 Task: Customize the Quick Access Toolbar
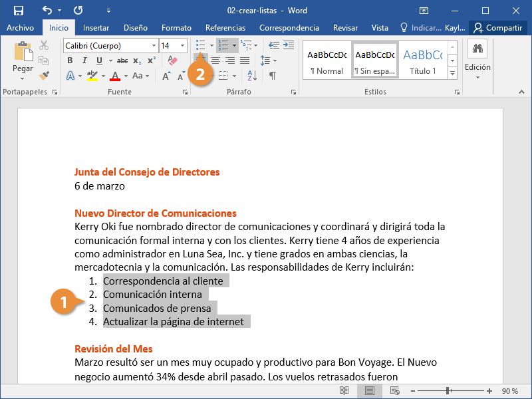coord(108,11)
